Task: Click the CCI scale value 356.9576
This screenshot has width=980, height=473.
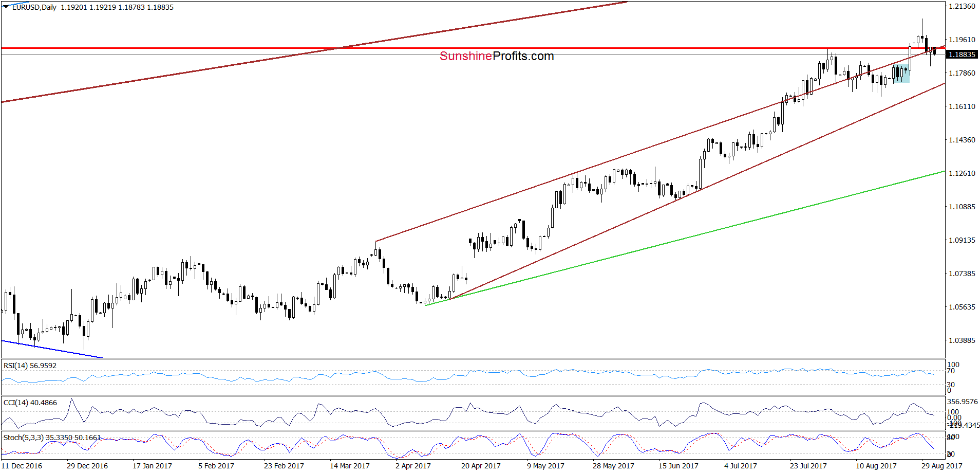Action: [963, 402]
